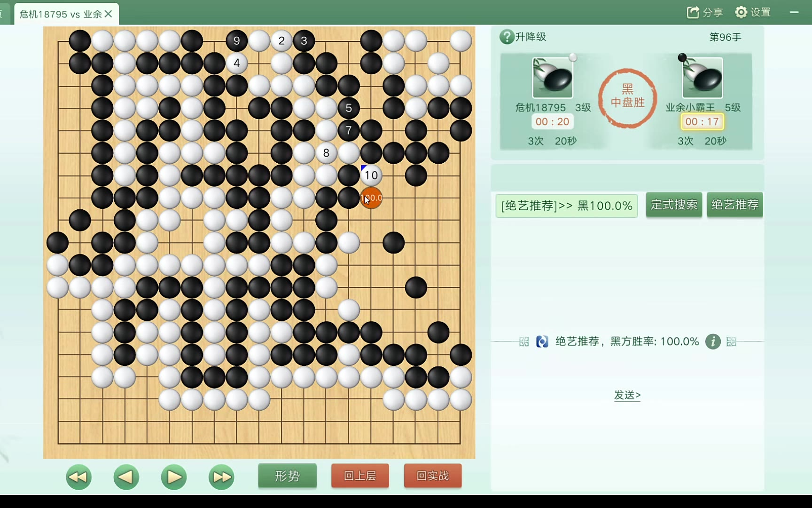812x508 pixels.
Task: Jump to first move with rewind button
Action: [x=78, y=477]
